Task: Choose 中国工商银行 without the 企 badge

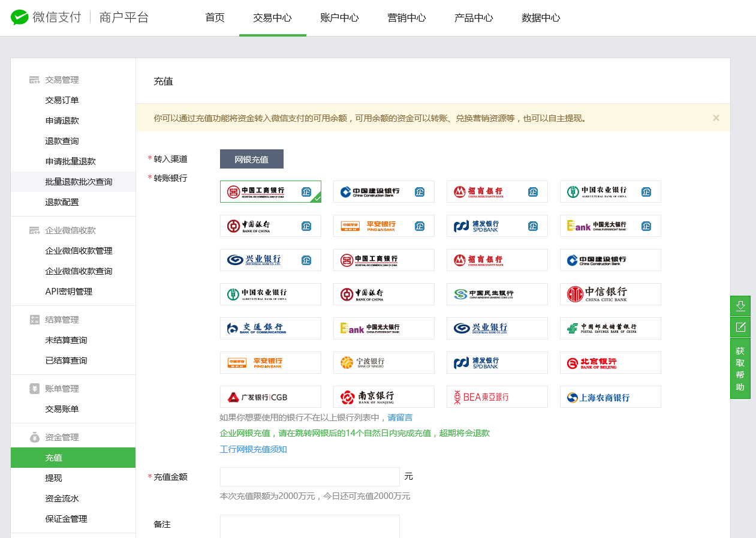Action: (x=384, y=260)
